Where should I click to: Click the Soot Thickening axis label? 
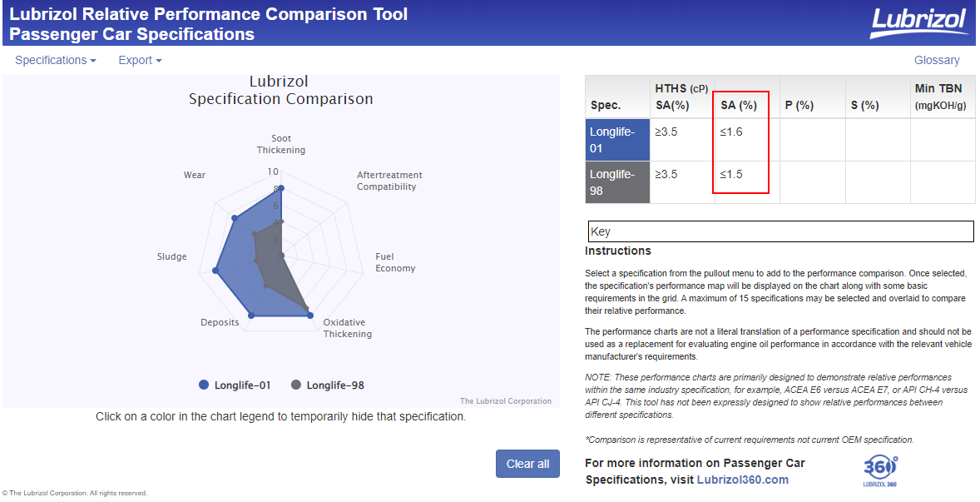281,144
